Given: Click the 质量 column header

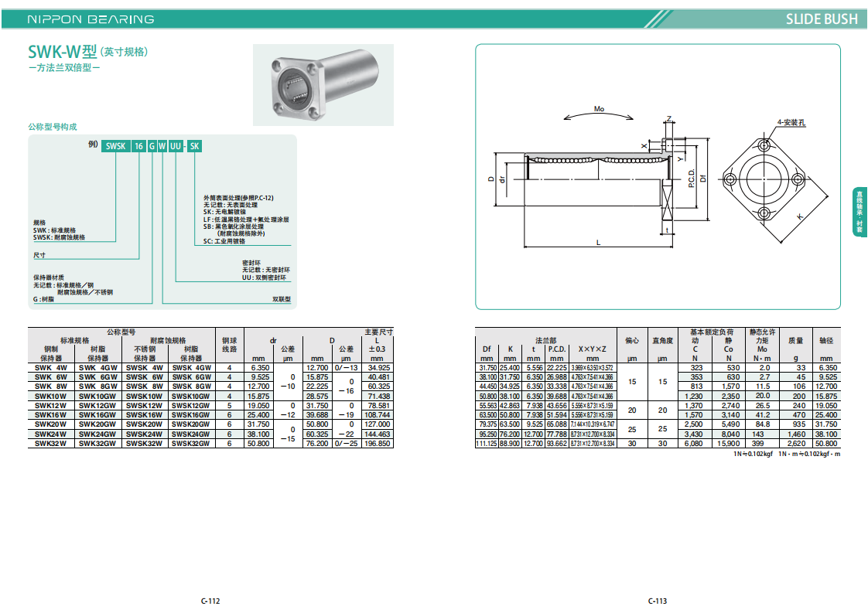Looking at the screenshot, I should (795, 340).
